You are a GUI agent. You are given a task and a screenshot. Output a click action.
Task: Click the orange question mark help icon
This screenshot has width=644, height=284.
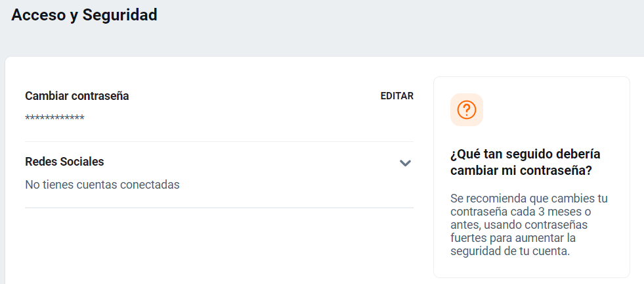click(x=467, y=110)
